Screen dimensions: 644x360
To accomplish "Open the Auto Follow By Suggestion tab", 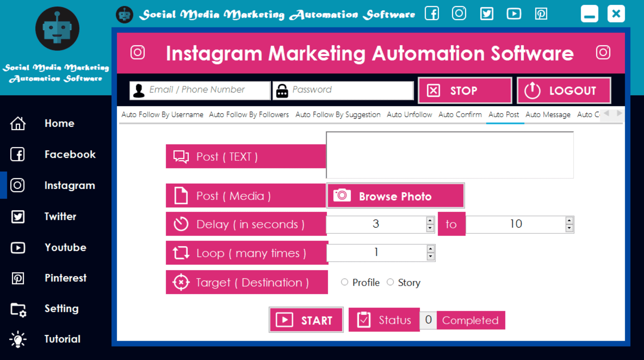I will (x=338, y=115).
